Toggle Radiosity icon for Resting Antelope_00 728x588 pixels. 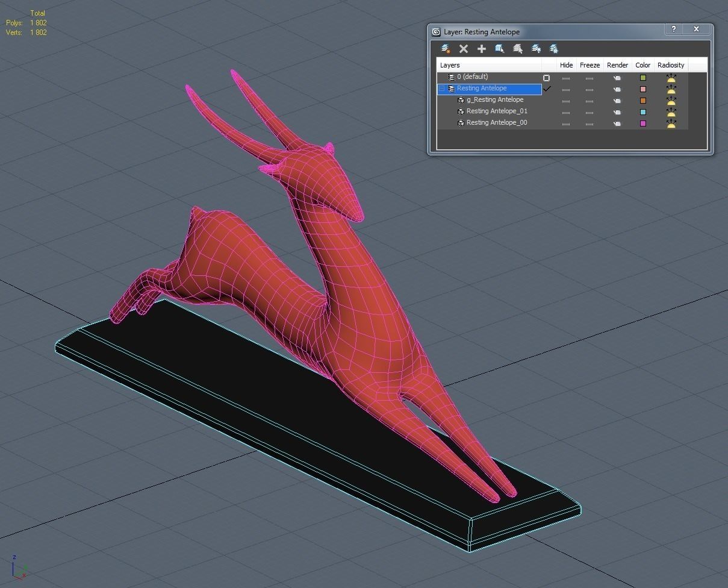pos(671,124)
